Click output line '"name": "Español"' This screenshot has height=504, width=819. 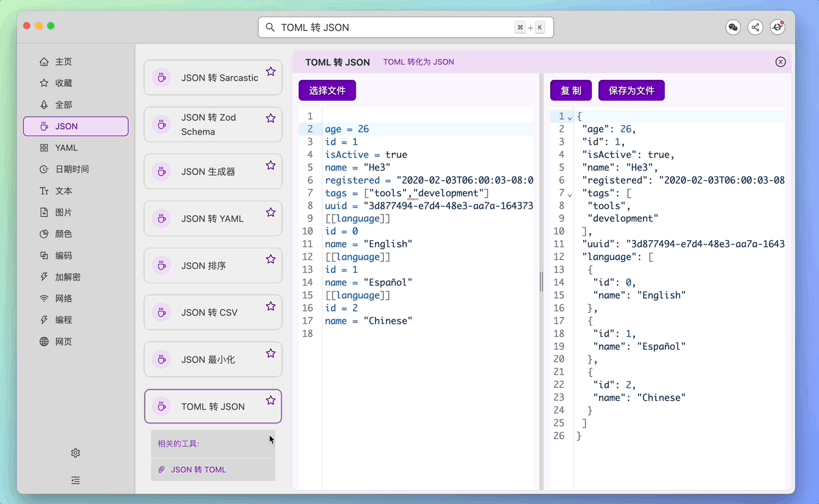click(x=640, y=347)
